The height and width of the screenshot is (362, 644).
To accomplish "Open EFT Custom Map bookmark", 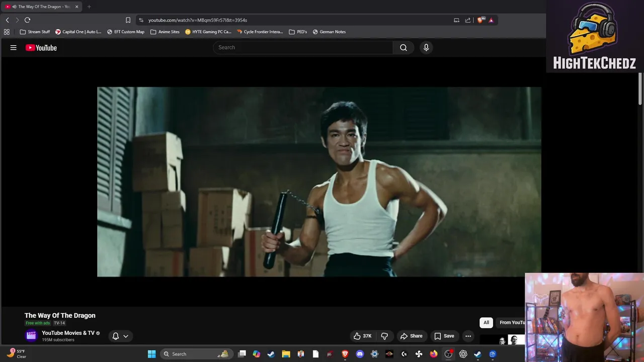I will pyautogui.click(x=125, y=32).
